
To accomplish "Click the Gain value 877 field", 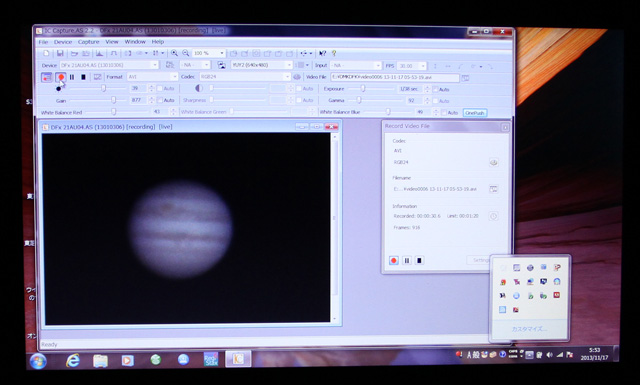I will click(139, 100).
